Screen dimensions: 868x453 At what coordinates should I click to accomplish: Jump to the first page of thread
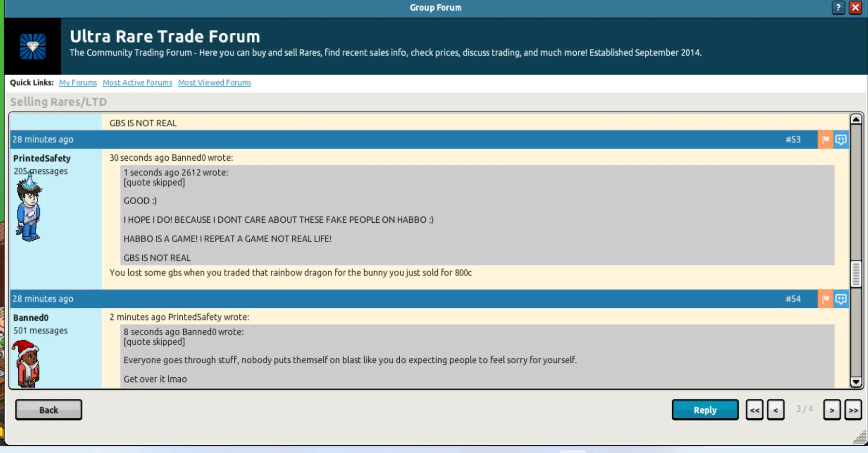pyautogui.click(x=754, y=410)
